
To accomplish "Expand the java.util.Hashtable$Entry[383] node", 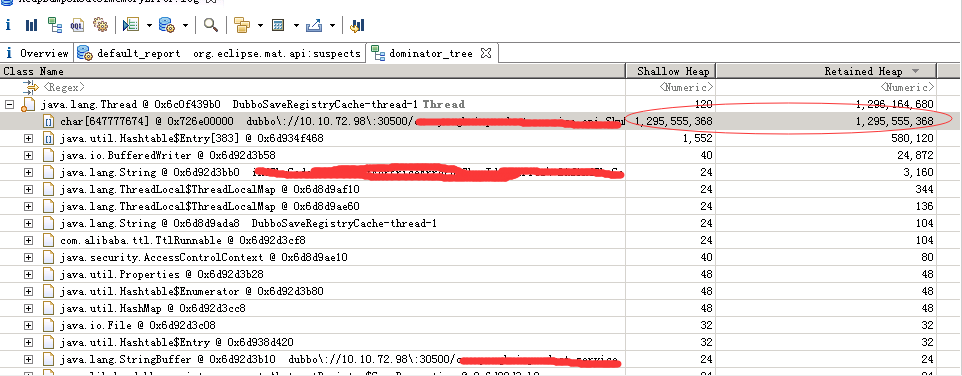I will click(x=28, y=139).
